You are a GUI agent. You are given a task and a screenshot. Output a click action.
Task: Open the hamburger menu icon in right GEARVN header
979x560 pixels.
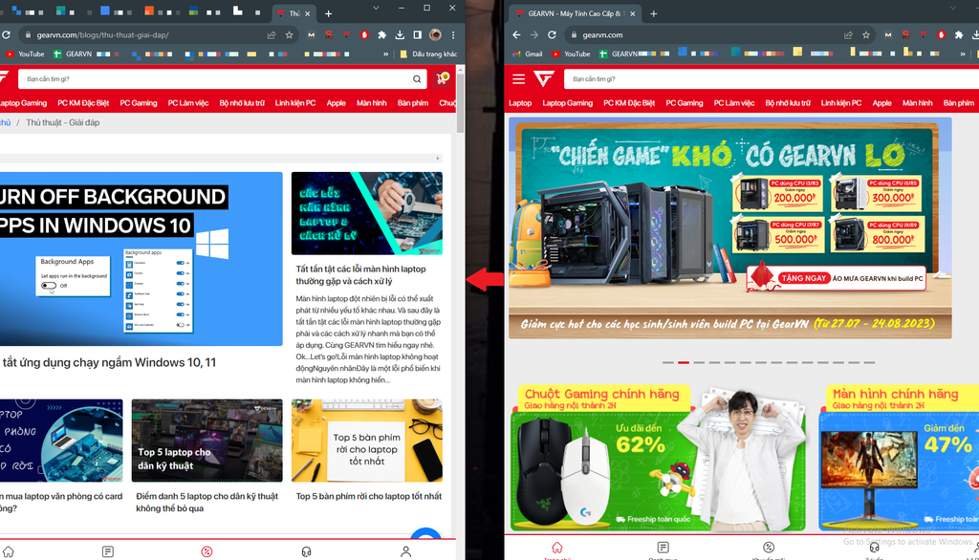(519, 78)
